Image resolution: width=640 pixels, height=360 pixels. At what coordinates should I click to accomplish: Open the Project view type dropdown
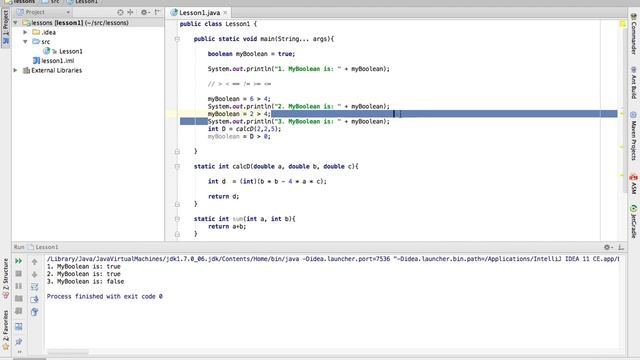pyautogui.click(x=43, y=12)
